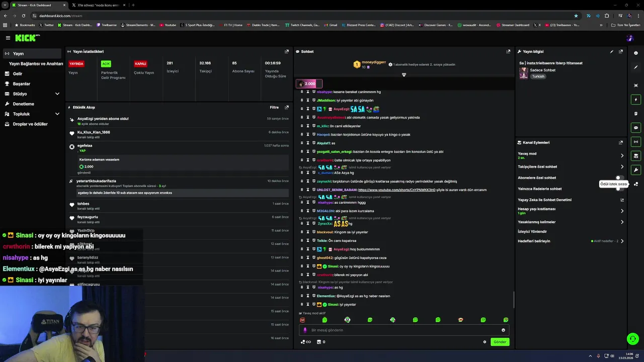
Task: Open Yayın Bağlantısı ve Anahtarı menu item
Action: click(36, 63)
